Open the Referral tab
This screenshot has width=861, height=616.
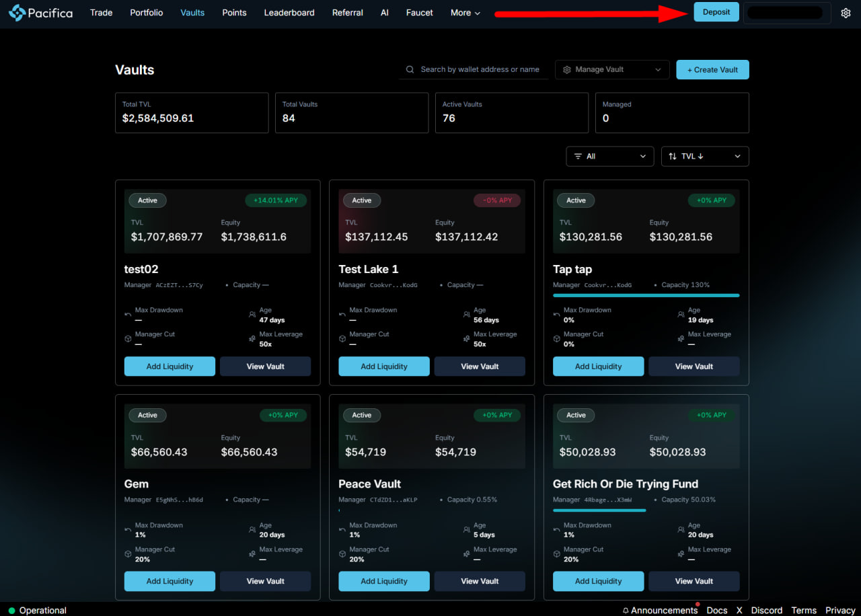(x=348, y=13)
